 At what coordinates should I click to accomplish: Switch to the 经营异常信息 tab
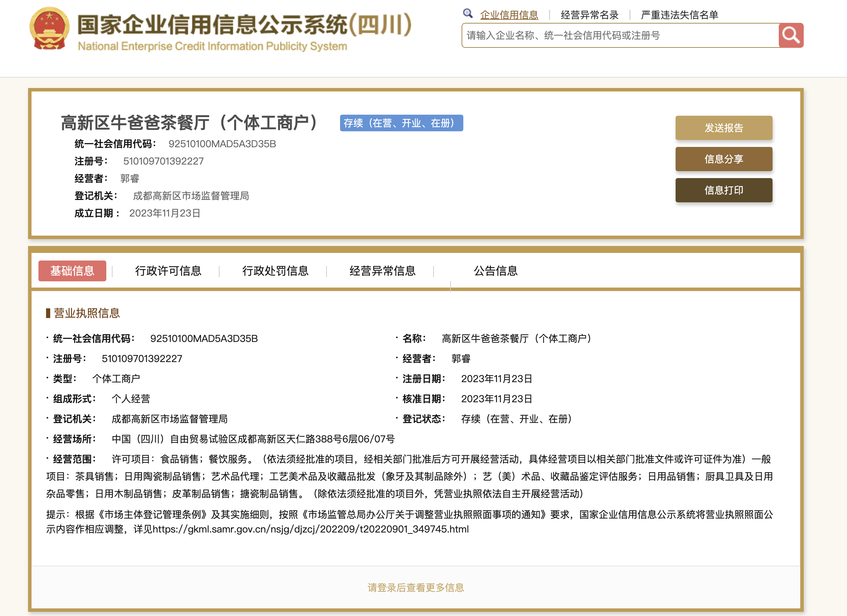point(382,271)
